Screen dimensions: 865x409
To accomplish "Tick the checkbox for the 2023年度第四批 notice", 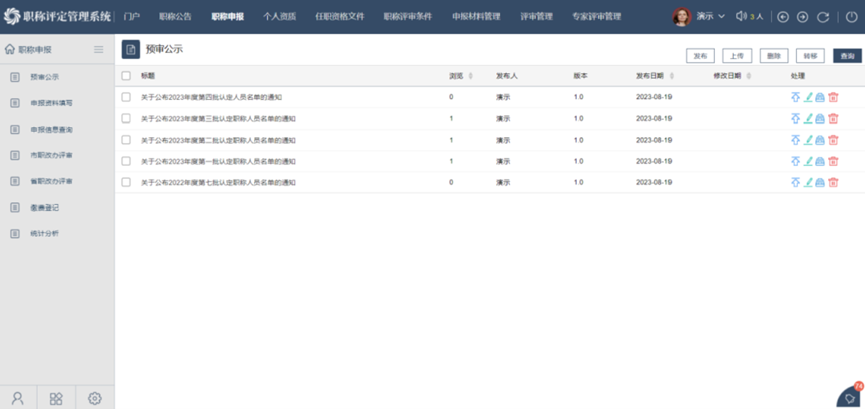I will (x=126, y=97).
